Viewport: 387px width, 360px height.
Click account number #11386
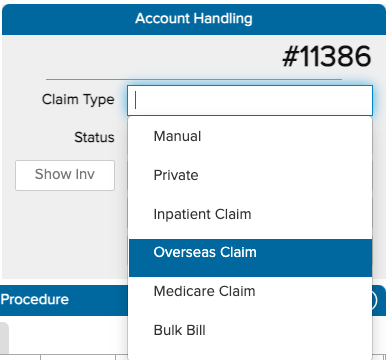[x=326, y=57]
